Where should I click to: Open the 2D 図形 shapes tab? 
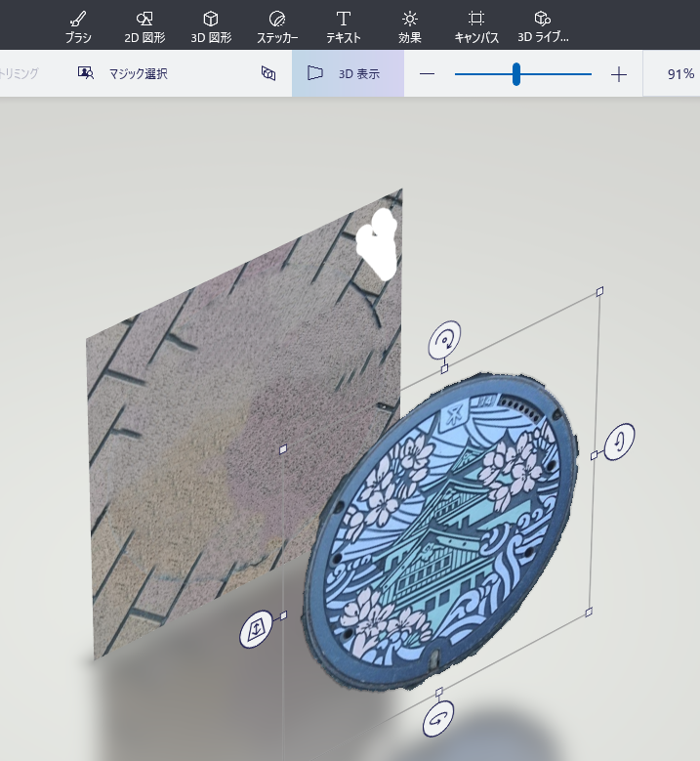point(144,27)
